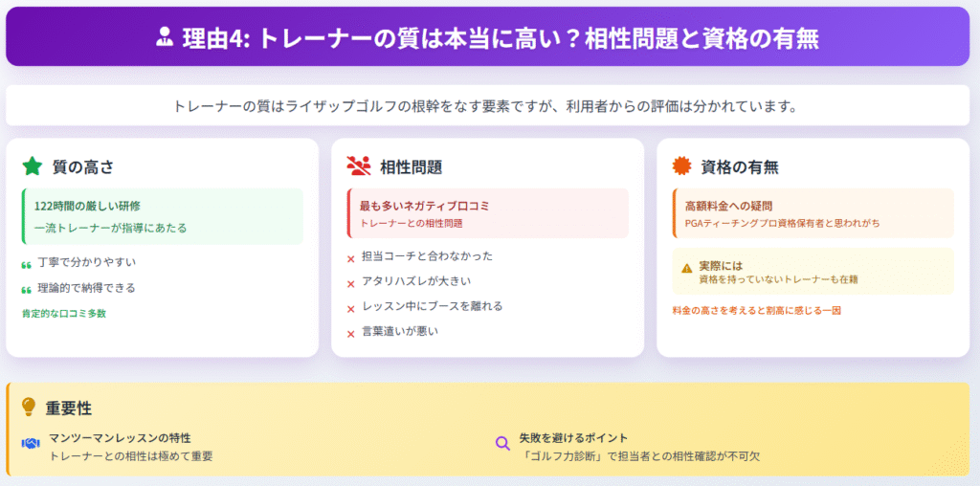Click the orange badge icon beside 資格の有無
Screen dimensions: 980x486
681,166
